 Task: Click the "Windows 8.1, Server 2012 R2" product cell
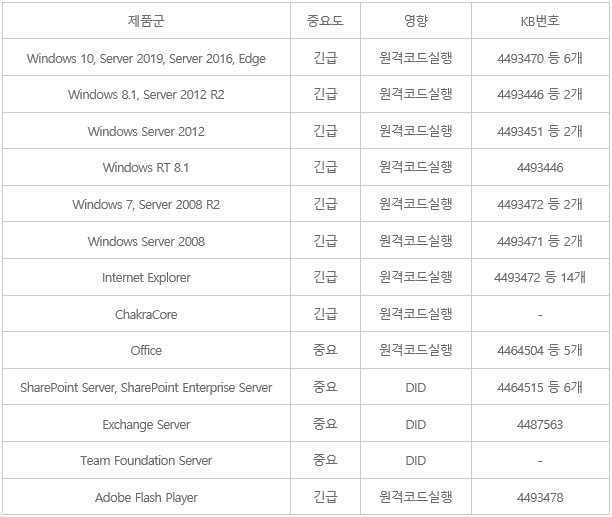tap(146, 95)
